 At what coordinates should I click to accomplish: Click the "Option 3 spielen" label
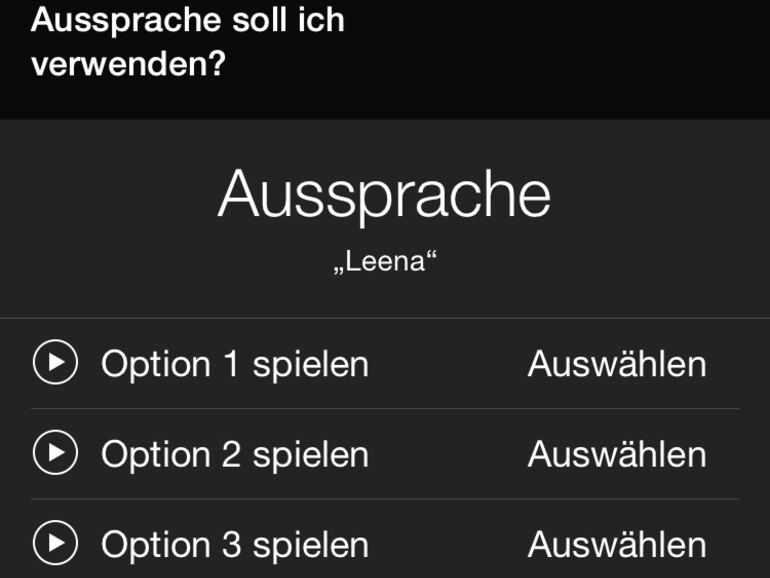(x=234, y=545)
